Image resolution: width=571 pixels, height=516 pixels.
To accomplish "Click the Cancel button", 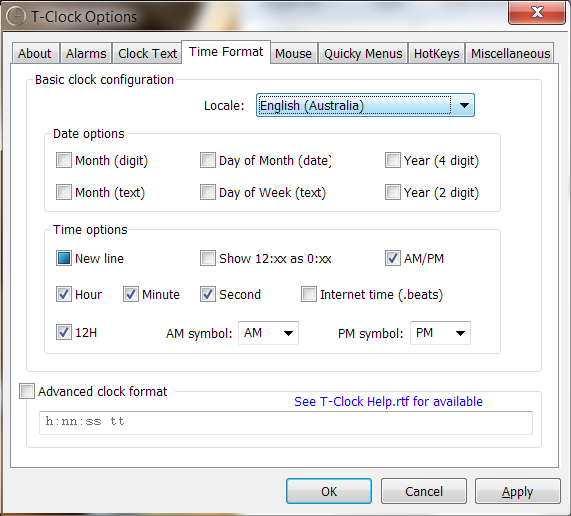I will (x=424, y=491).
